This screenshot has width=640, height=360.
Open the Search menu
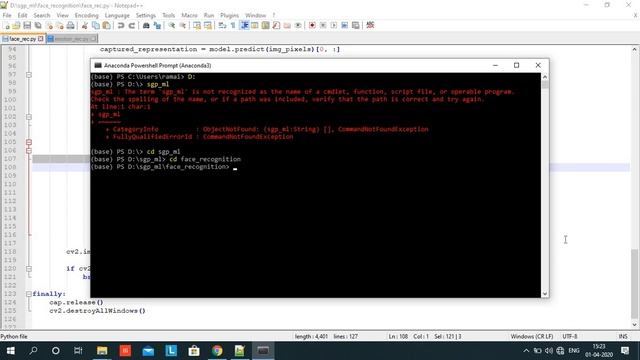[42, 15]
